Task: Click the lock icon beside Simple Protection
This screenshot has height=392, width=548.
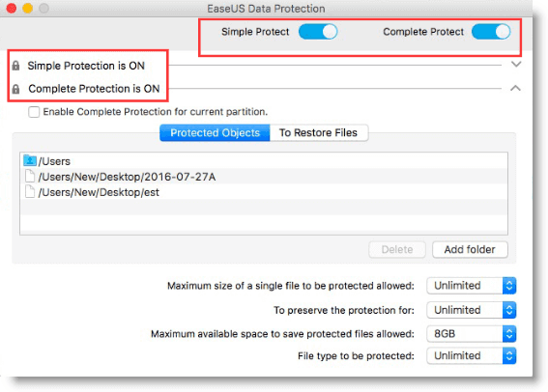Action: tap(15, 66)
